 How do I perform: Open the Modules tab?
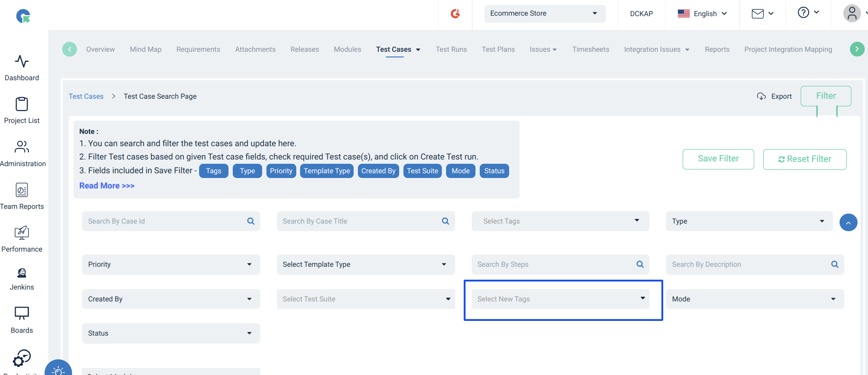(347, 49)
